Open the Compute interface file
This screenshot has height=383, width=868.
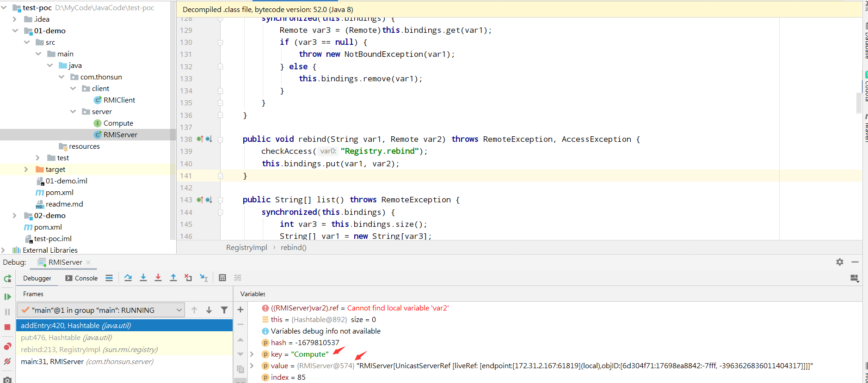(x=113, y=123)
